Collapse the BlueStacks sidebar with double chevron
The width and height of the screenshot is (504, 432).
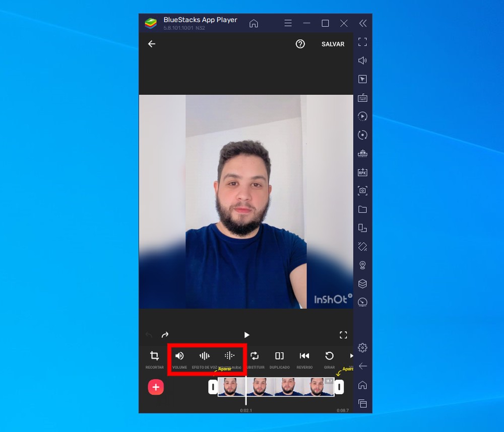click(x=362, y=22)
